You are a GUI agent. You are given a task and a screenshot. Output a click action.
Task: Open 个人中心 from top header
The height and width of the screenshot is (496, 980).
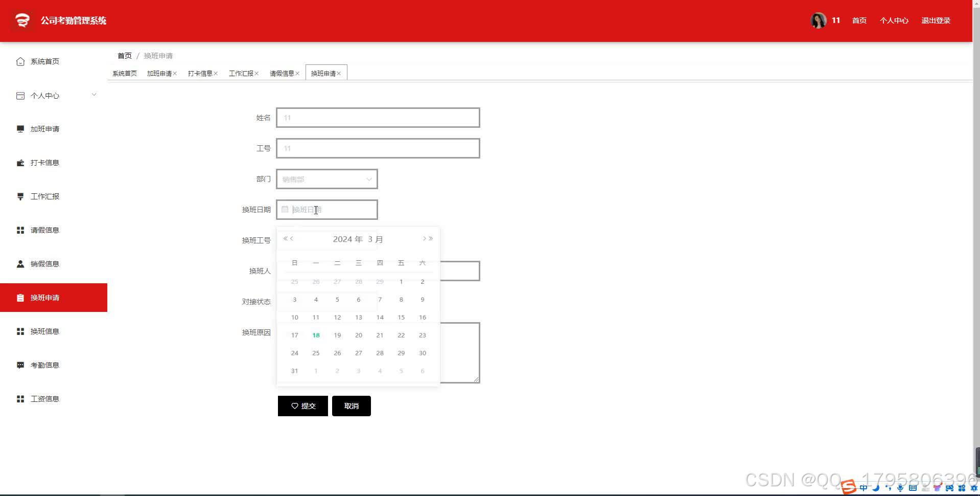(x=894, y=20)
